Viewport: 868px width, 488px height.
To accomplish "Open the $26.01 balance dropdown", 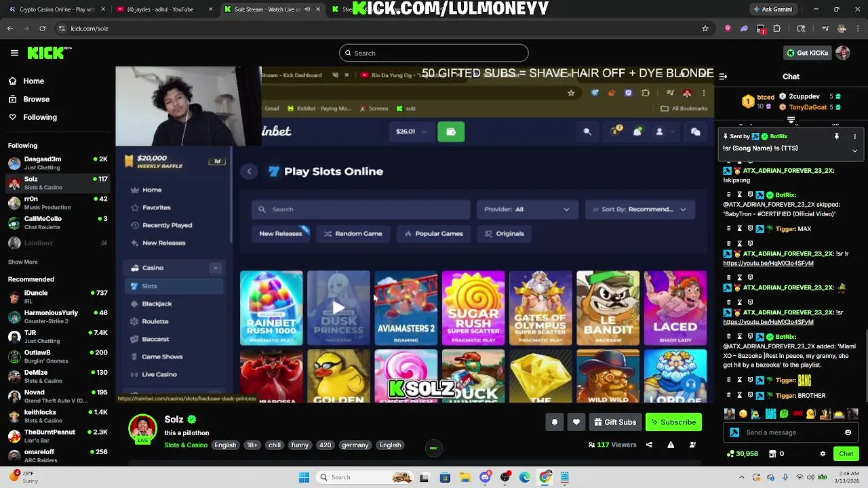I will [411, 131].
